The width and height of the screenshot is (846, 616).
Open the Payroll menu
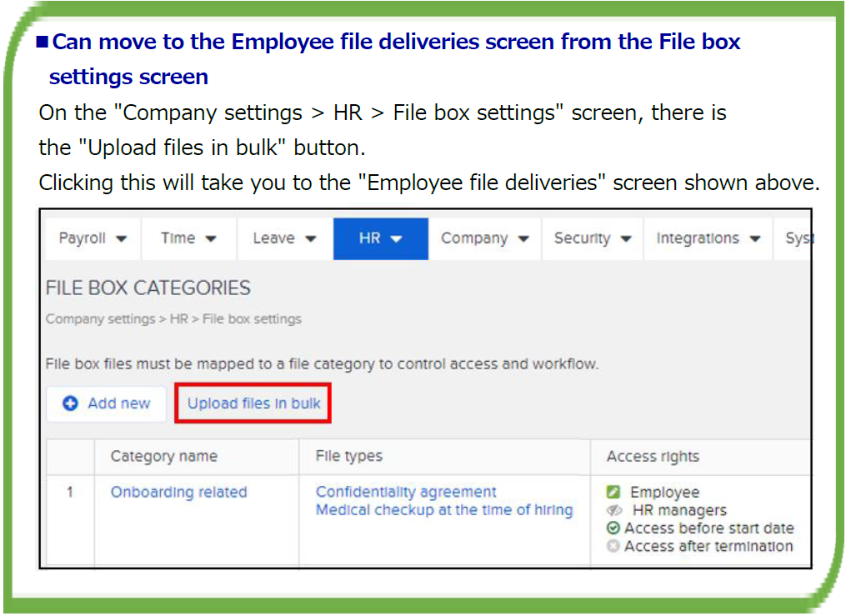pyautogui.click(x=93, y=238)
